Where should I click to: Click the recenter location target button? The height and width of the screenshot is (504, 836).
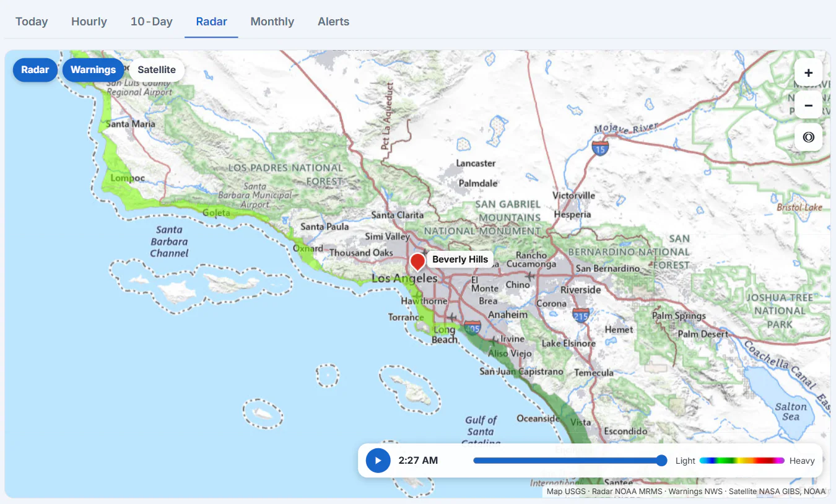tap(808, 137)
